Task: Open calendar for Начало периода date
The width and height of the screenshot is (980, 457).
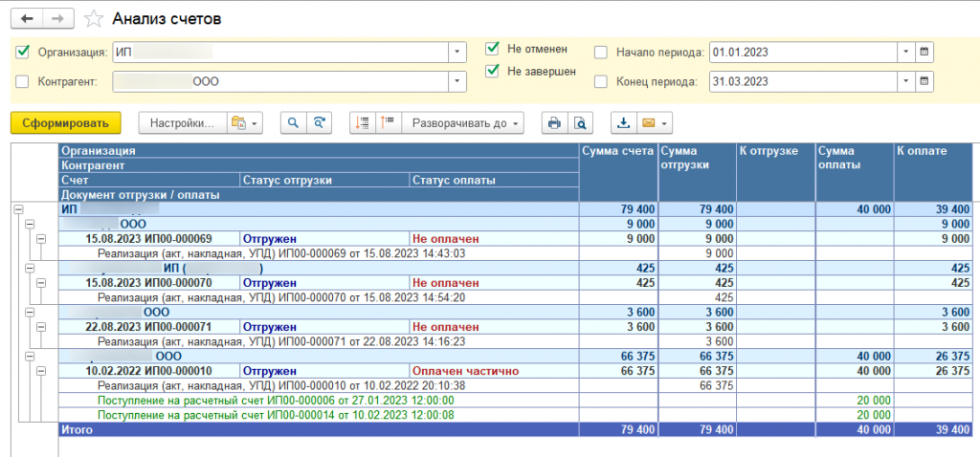Action: (924, 53)
